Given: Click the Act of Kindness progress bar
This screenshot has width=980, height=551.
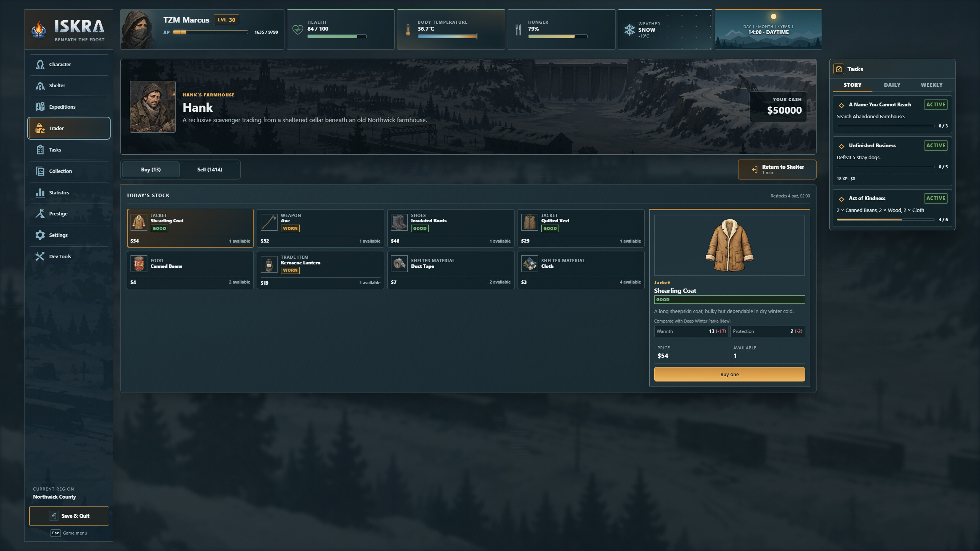Looking at the screenshot, I should (885, 220).
